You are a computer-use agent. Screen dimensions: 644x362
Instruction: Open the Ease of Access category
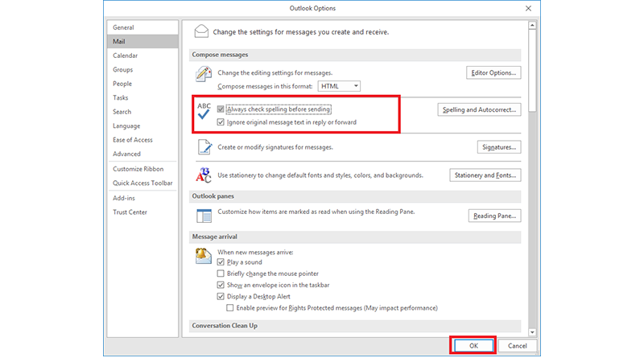point(142,139)
